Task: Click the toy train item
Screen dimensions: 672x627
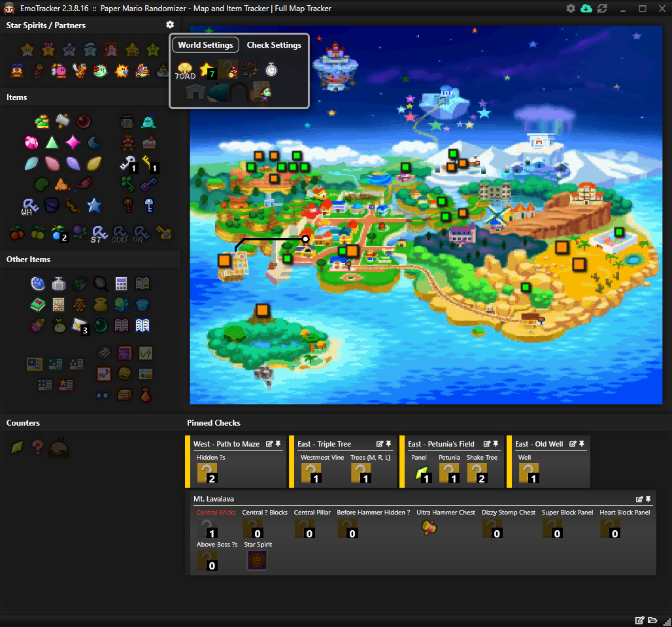Action: coord(128,143)
